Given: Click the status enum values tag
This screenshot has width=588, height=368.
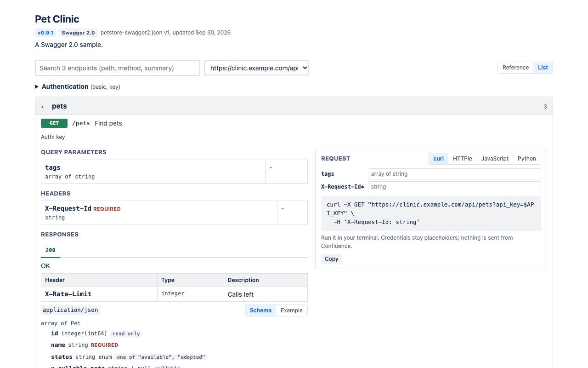Looking at the screenshot, I should click(x=161, y=357).
